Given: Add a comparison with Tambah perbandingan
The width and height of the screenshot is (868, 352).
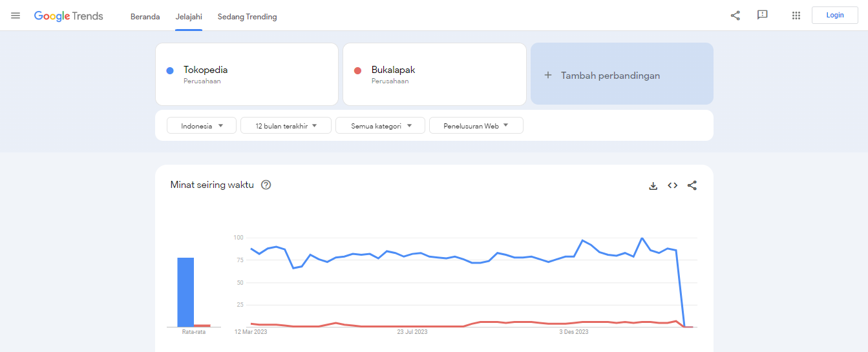Looking at the screenshot, I should click(x=622, y=74).
